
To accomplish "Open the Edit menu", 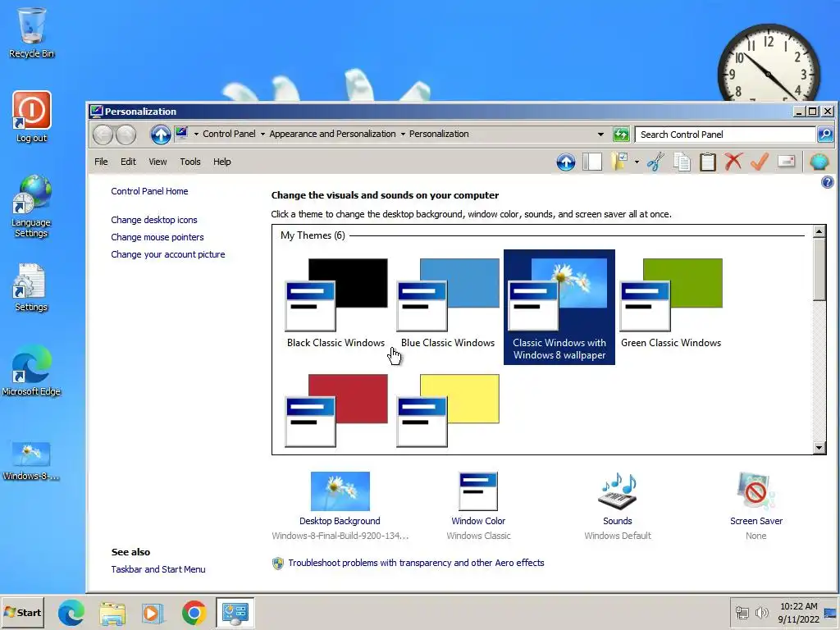I will 128,162.
